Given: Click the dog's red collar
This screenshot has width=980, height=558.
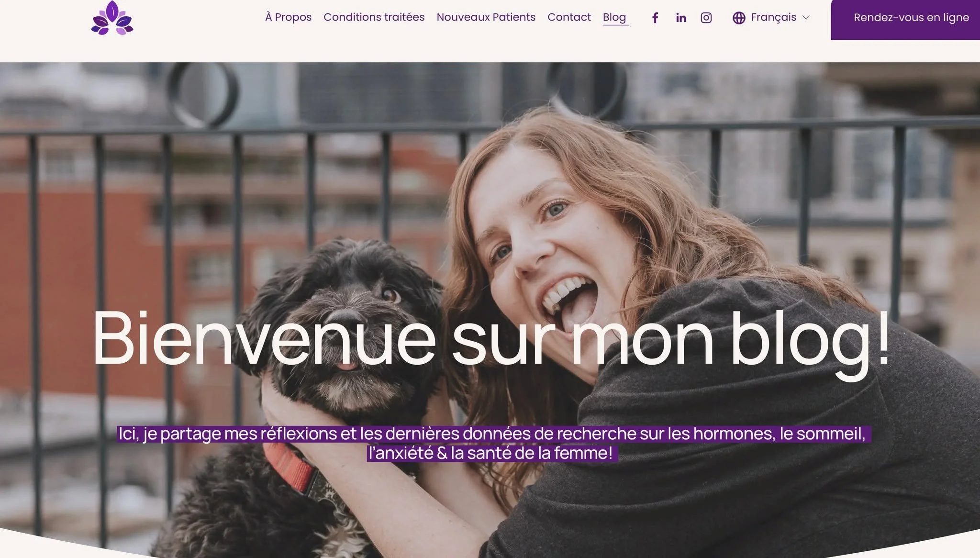Looking at the screenshot, I should 290,467.
